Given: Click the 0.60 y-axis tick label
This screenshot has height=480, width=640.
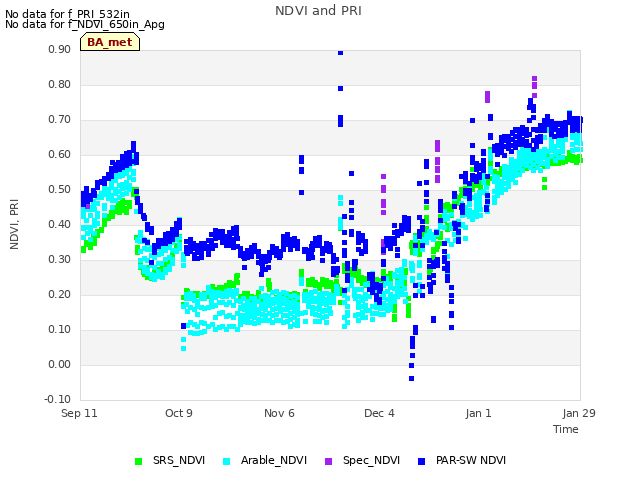Looking at the screenshot, I should tap(60, 155).
